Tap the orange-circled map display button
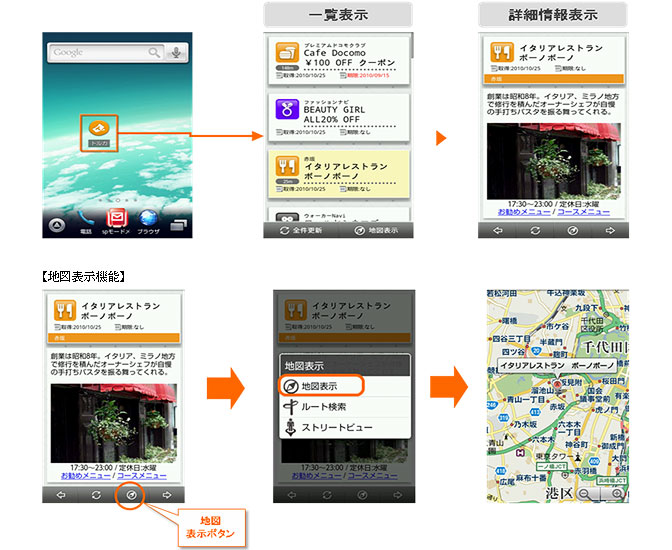 coord(131,495)
